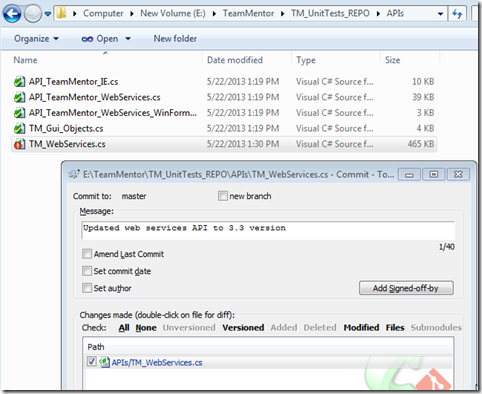The image size is (482, 394).
Task: Select TM_UnitTests_REPO breadcrumb segment
Action: click(330, 13)
